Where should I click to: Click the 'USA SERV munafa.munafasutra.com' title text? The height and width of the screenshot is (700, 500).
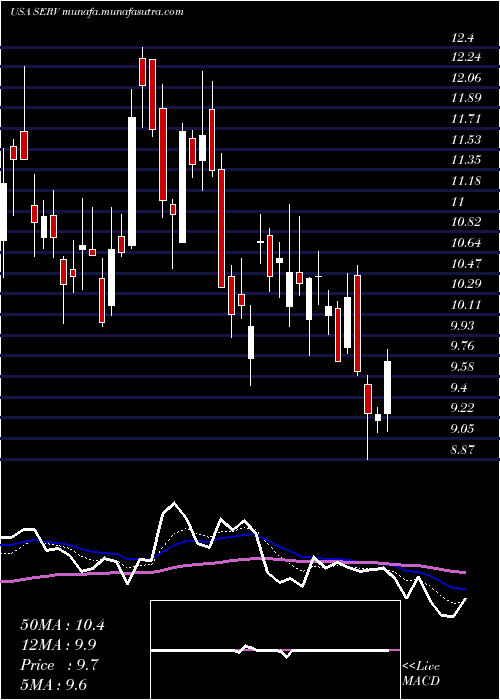click(x=96, y=12)
